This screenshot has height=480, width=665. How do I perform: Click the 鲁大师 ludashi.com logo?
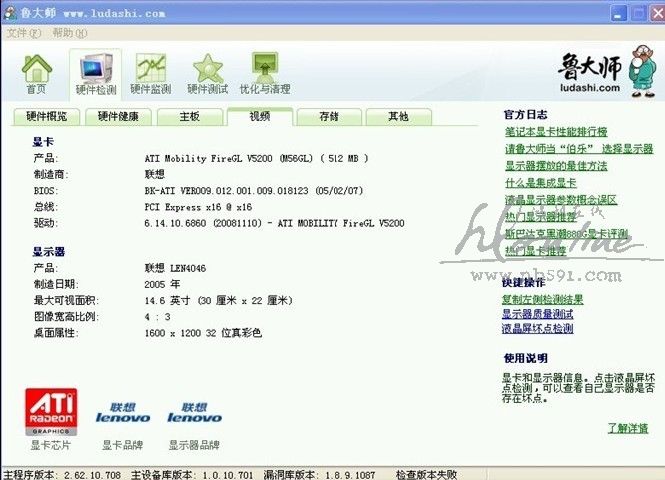pyautogui.click(x=606, y=70)
